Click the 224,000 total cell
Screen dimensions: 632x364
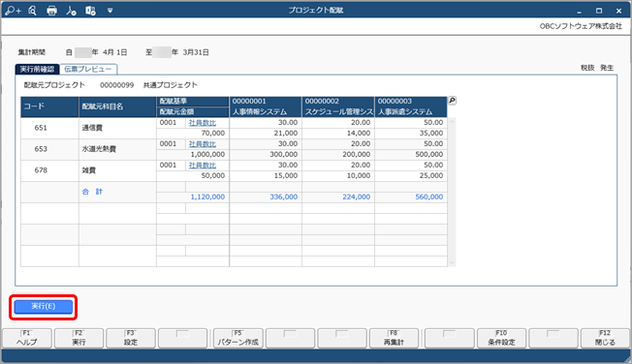point(338,197)
